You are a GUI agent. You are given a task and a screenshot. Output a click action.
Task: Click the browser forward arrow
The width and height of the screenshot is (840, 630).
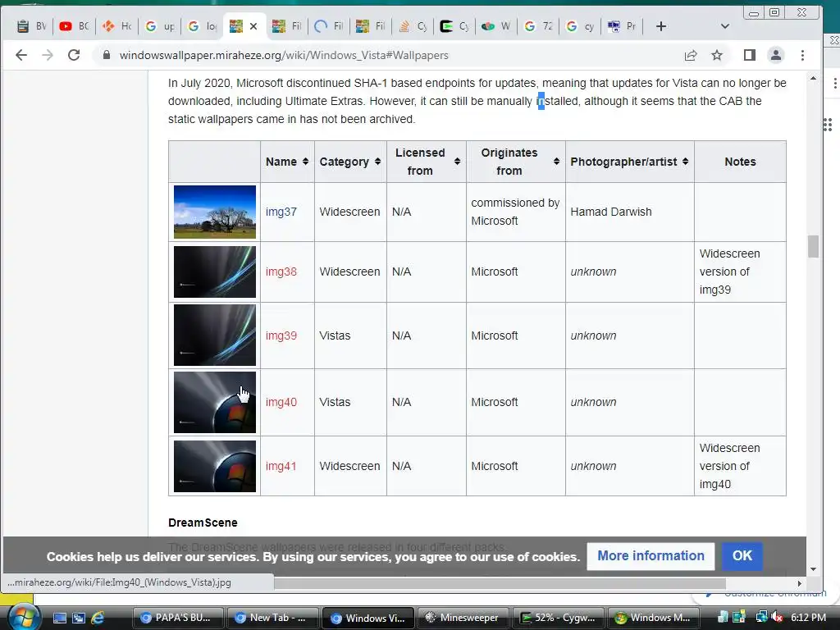coord(48,55)
